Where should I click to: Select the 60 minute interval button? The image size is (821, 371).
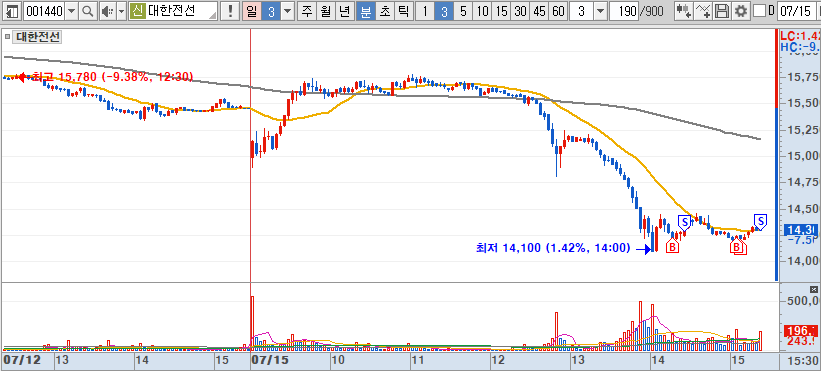click(x=558, y=11)
